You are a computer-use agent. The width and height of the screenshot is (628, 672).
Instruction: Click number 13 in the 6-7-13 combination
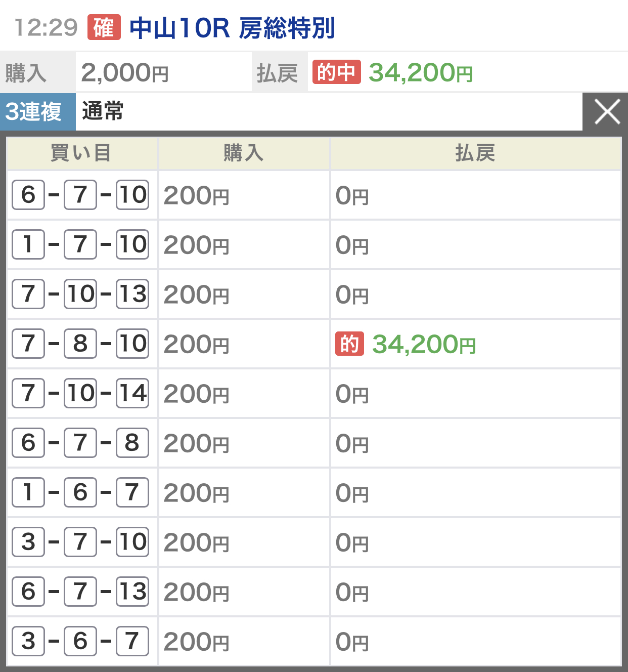pyautogui.click(x=132, y=592)
